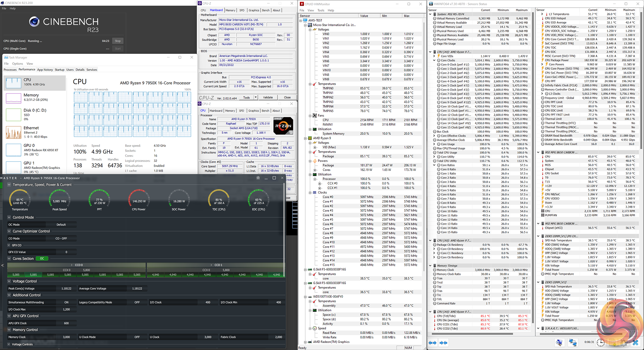
Task: Toggle Legacy Compatibility Mode OFF value
Action: tap(137, 302)
